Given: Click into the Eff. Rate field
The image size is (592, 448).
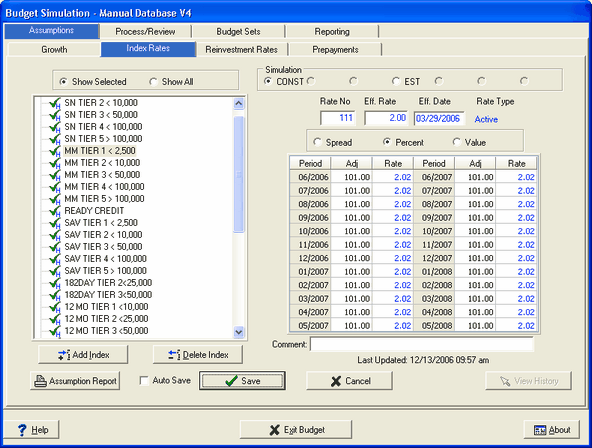Looking at the screenshot, I should [386, 118].
